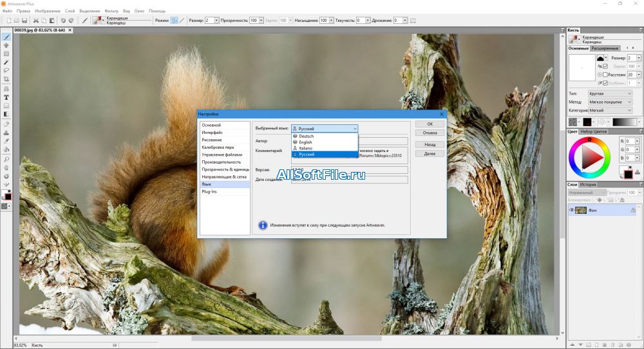Select the Text tool
The image size is (644, 349).
pyautogui.click(x=6, y=97)
